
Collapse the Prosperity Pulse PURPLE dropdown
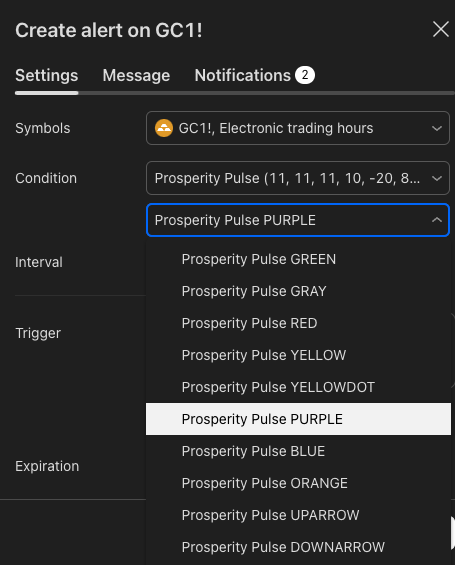coord(437,220)
